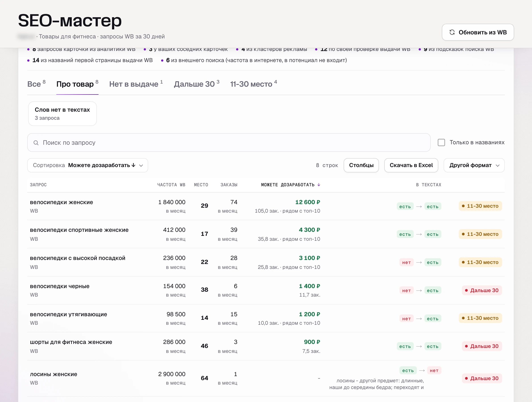Open the Сортировка dropdown

87,165
